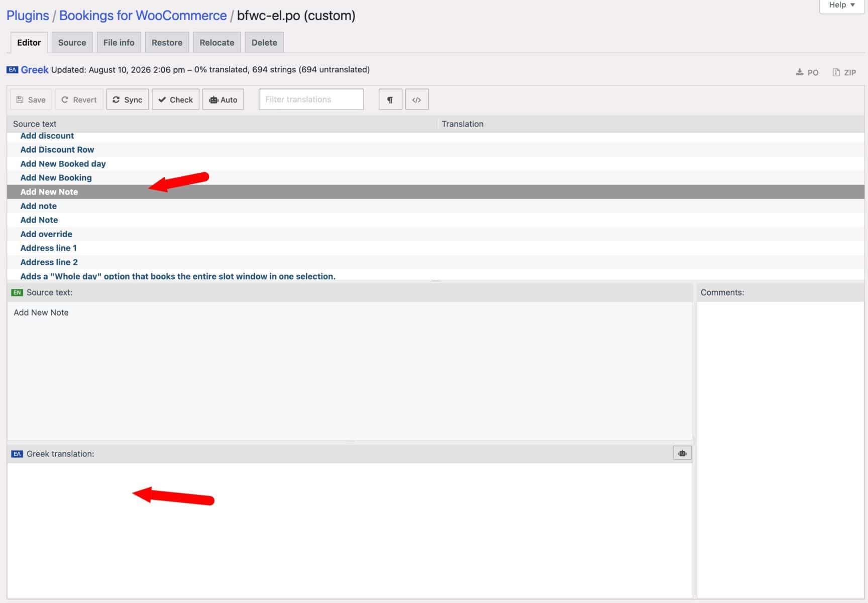Viewport: 868px width, 603px height.
Task: Switch to the Delete tab
Action: pyautogui.click(x=264, y=43)
